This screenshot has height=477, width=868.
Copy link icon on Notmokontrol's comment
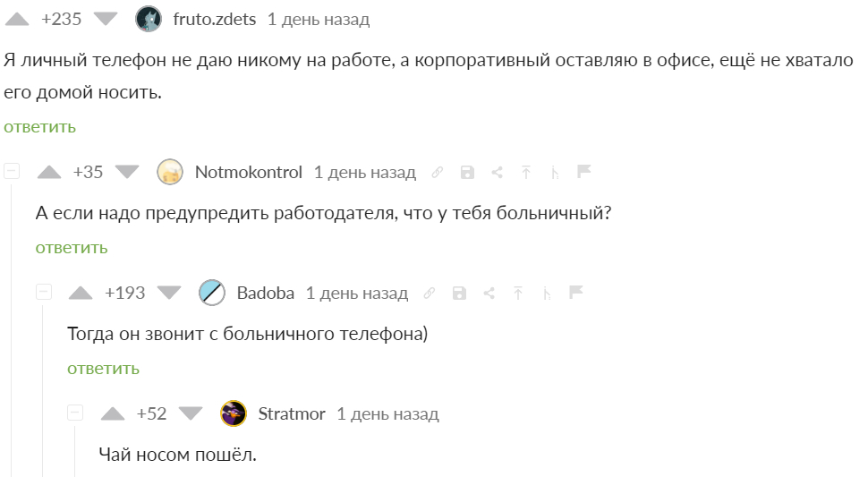pyautogui.click(x=437, y=173)
